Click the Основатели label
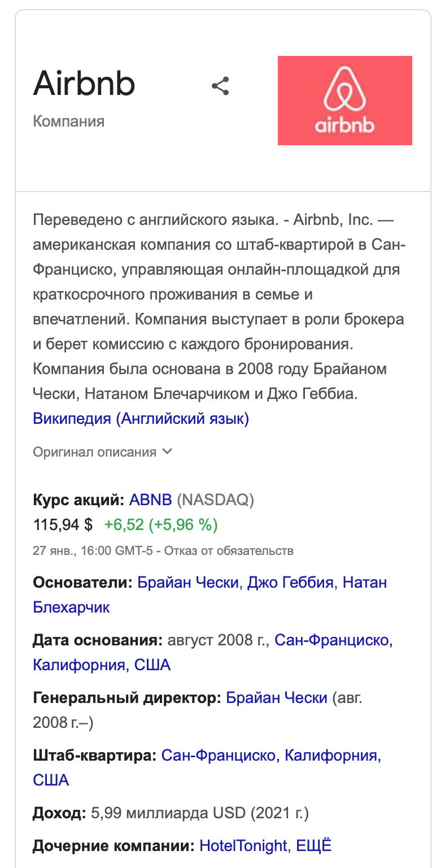 pos(82,582)
